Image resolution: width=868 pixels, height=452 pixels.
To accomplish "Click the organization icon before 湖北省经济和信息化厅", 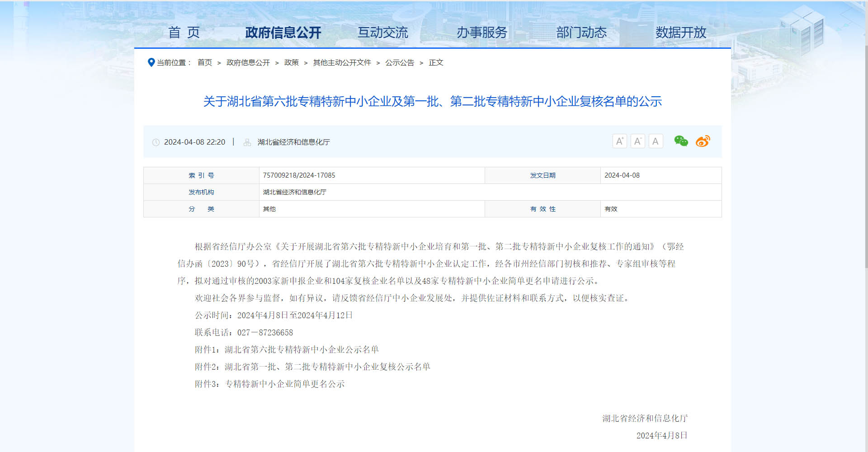I will tap(247, 142).
